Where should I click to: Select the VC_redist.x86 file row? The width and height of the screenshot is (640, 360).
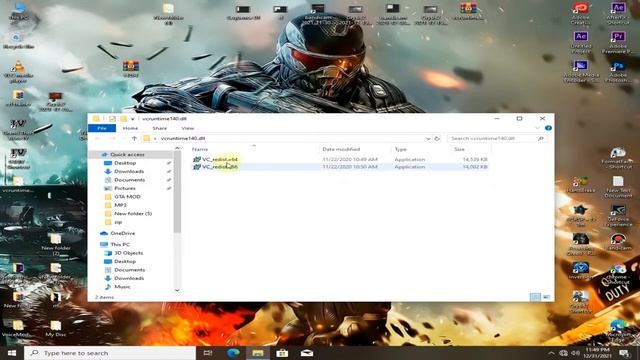pyautogui.click(x=340, y=167)
